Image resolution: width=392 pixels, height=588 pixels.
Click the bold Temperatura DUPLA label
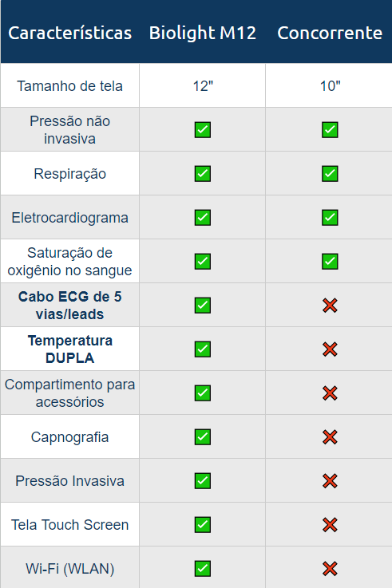click(69, 349)
